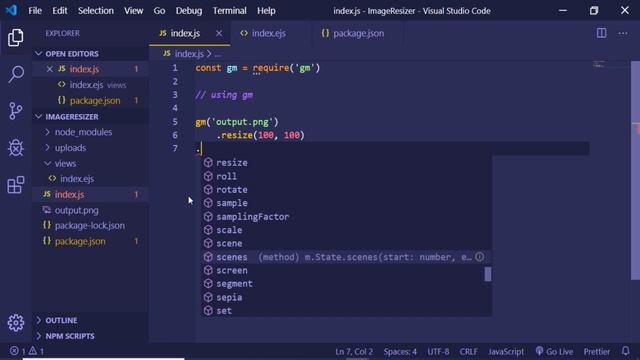This screenshot has height=360, width=640.
Task: Open the File menu
Action: (x=35, y=11)
